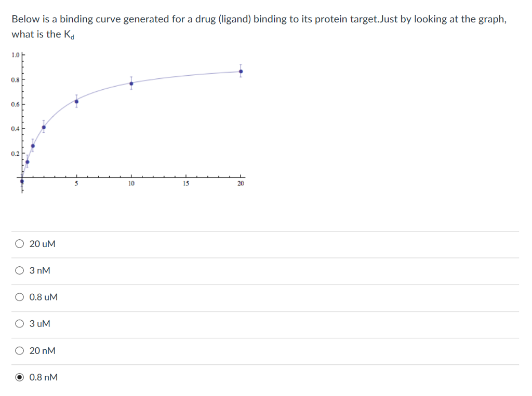Viewport: 532px width, 396px height.
Task: Click the 1.0 y-axis label
Action: coord(15,54)
